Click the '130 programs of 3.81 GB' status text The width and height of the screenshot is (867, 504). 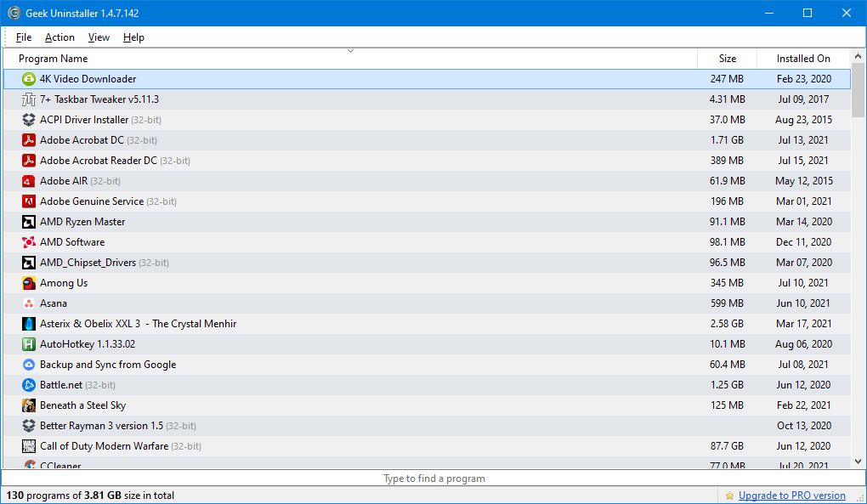point(90,496)
